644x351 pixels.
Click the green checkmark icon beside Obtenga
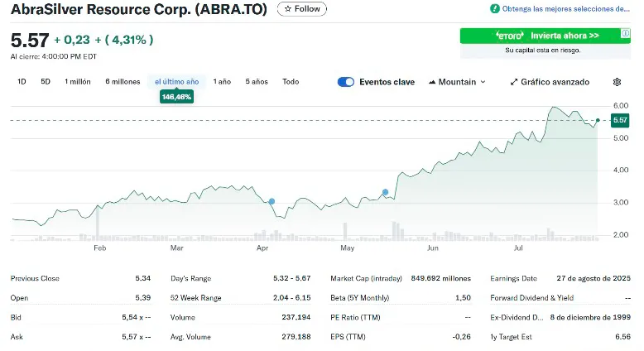(x=494, y=8)
